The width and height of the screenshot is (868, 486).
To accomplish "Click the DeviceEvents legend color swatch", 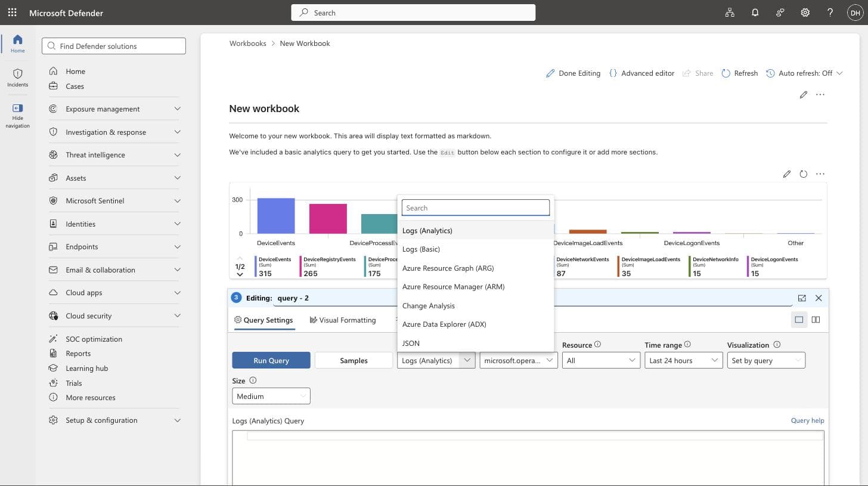I will coord(256,267).
